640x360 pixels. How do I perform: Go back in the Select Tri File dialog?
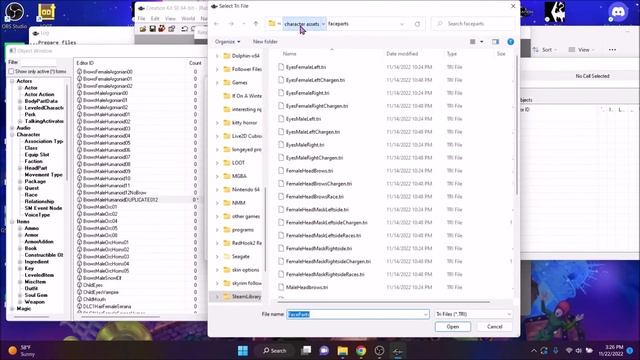(217, 24)
